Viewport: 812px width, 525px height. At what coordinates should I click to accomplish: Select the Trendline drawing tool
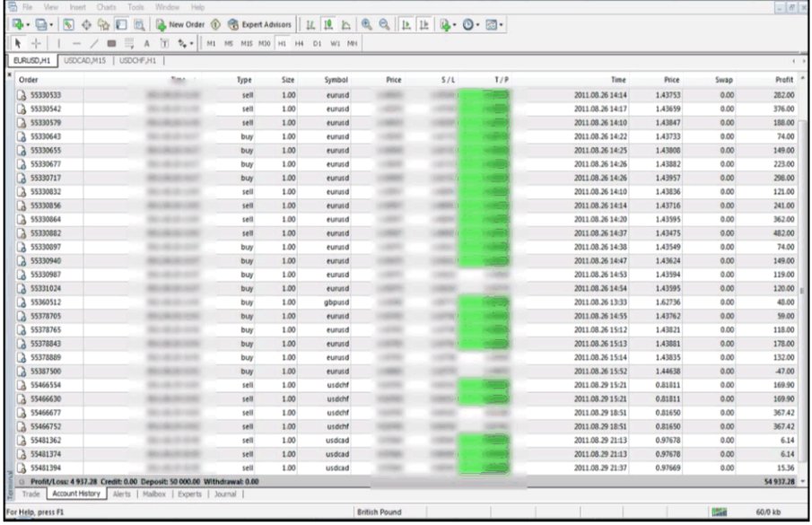(x=93, y=43)
